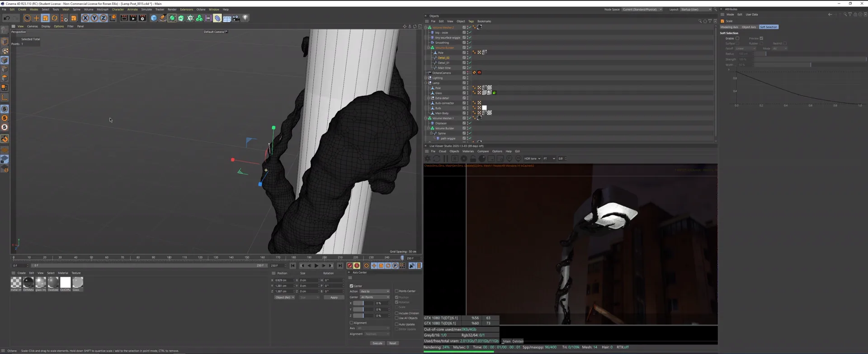868x354 pixels.
Task: Click the Live Viewer restart render icon
Action: click(x=437, y=158)
